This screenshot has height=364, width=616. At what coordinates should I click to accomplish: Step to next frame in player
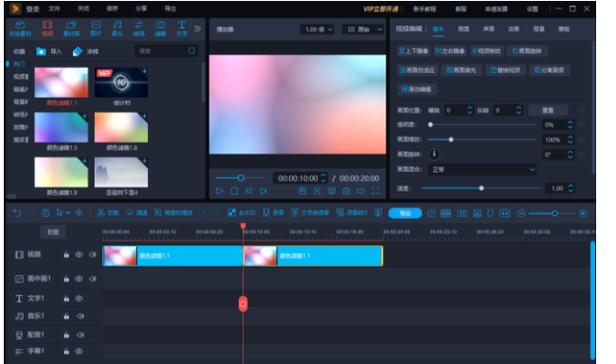(x=263, y=191)
